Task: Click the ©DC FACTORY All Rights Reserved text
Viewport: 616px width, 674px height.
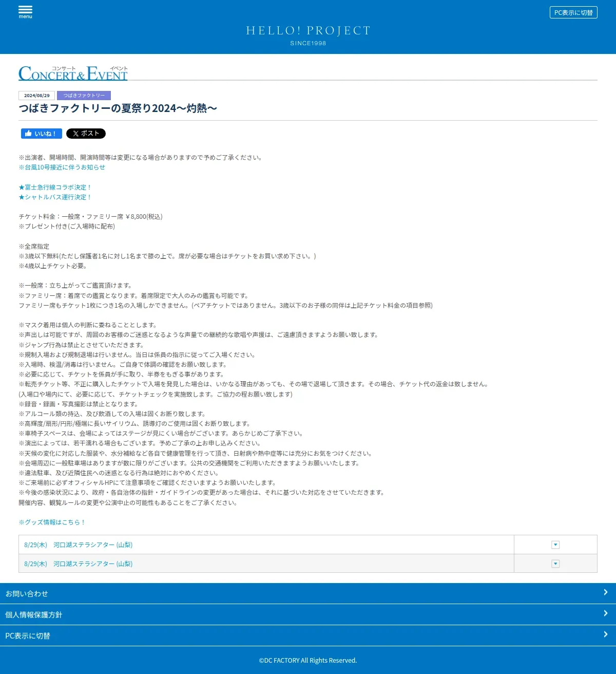Action: coord(308,661)
